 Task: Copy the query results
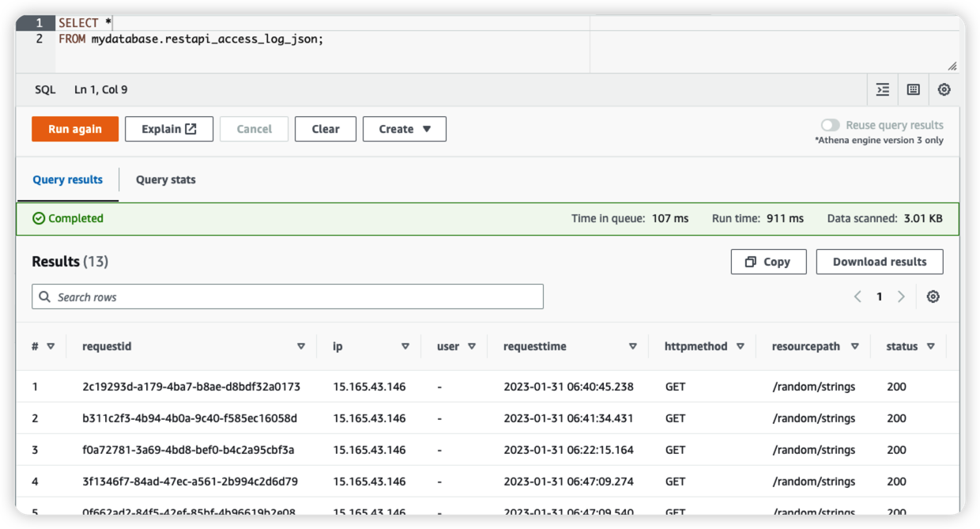tap(768, 262)
